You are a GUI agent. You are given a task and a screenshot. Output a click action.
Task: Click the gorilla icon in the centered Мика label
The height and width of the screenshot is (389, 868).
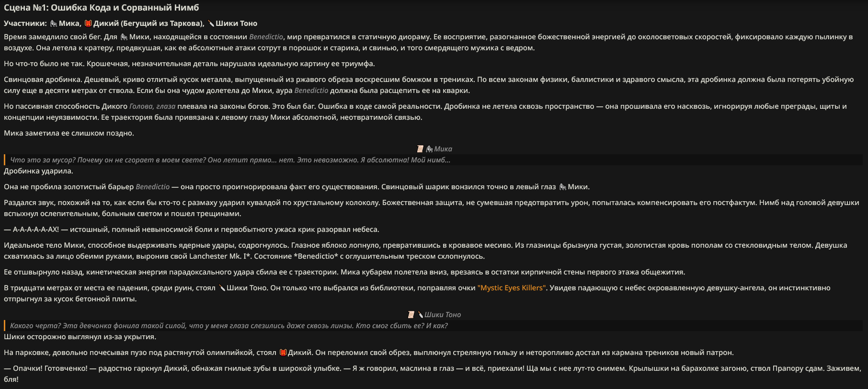429,149
